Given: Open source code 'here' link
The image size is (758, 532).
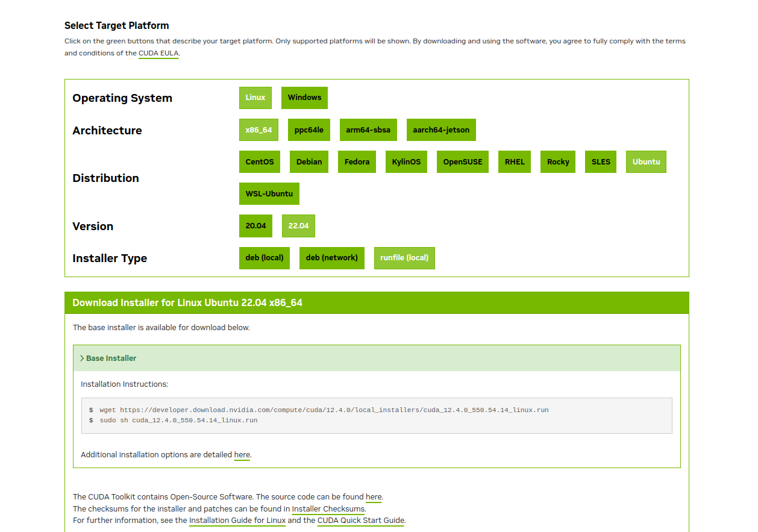Looking at the screenshot, I should pos(374,497).
